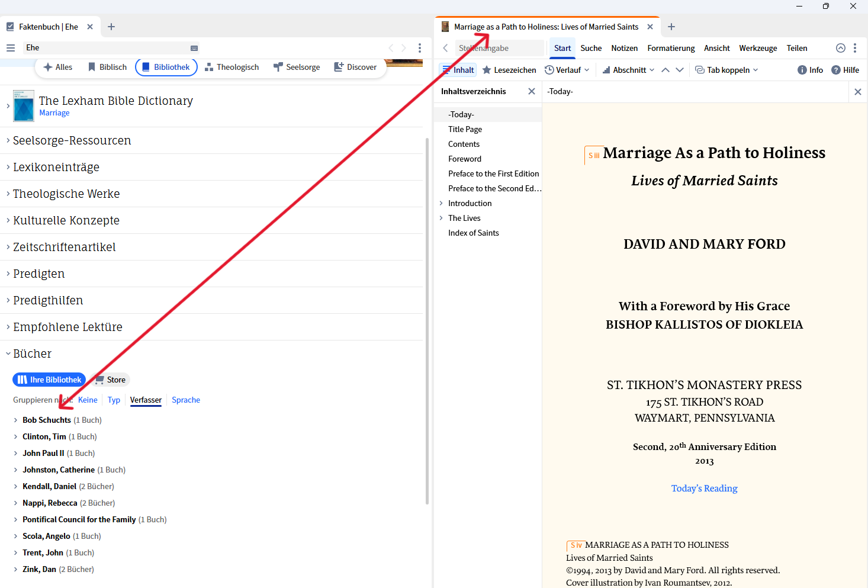The height and width of the screenshot is (588, 868).
Task: Open Hilfe help
Action: click(845, 70)
